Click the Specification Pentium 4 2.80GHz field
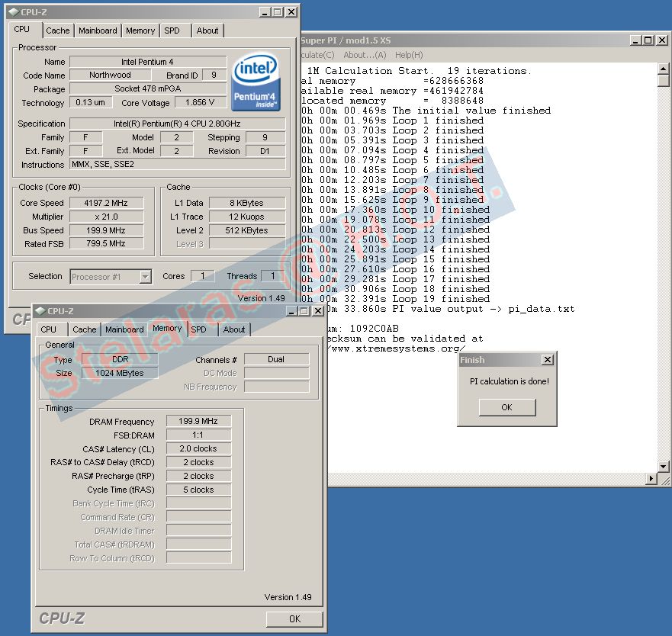672x636 pixels. 177,124
